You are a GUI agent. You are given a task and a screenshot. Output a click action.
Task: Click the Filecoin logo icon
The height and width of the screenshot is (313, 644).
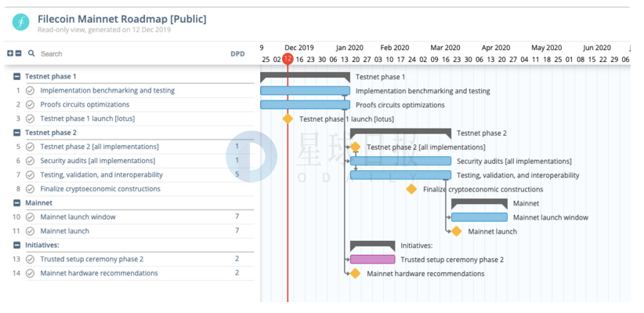(20, 22)
